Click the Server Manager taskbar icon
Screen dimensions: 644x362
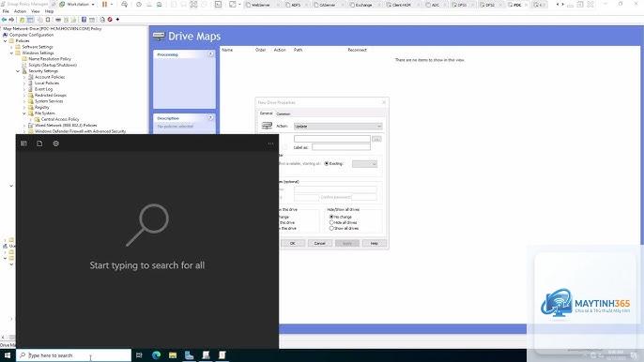pyautogui.click(x=189, y=355)
